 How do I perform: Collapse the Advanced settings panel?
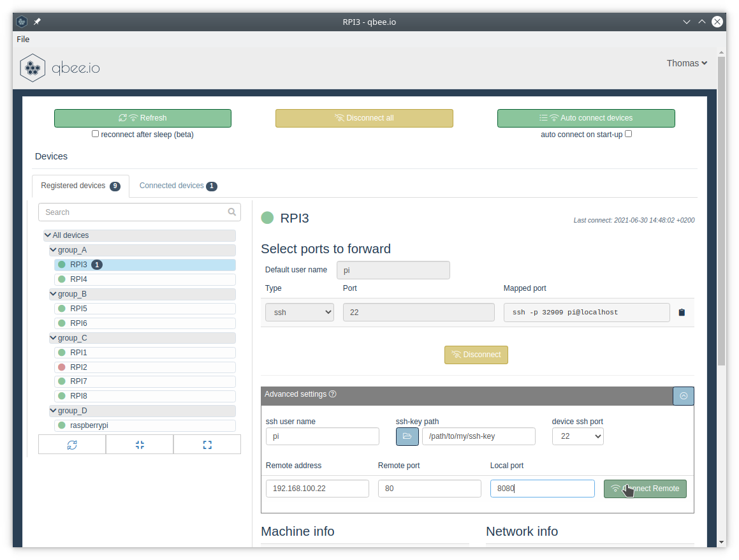[683, 395]
